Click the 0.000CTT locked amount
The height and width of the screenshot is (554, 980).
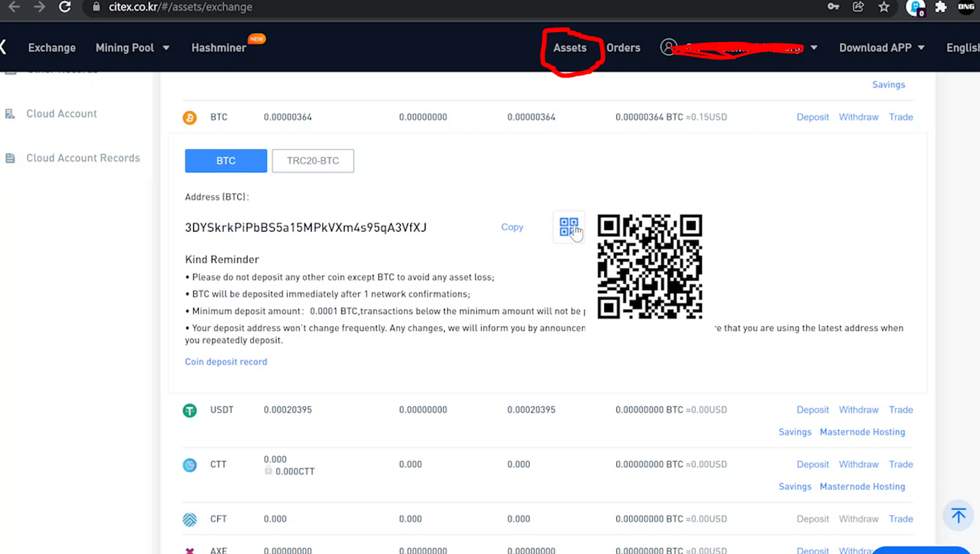coord(295,471)
